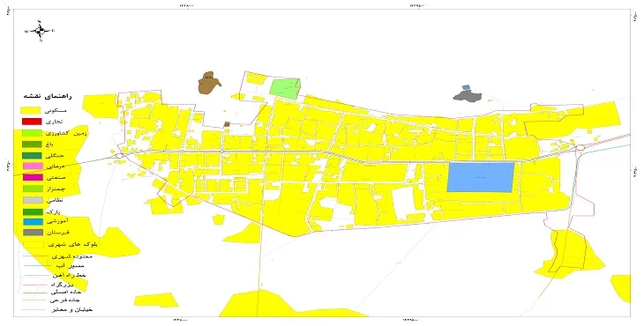Image resolution: width=644 pixels, height=326 pixels.
Task: Click the pink medical (درمانی) legend swatch
Action: 32,167
